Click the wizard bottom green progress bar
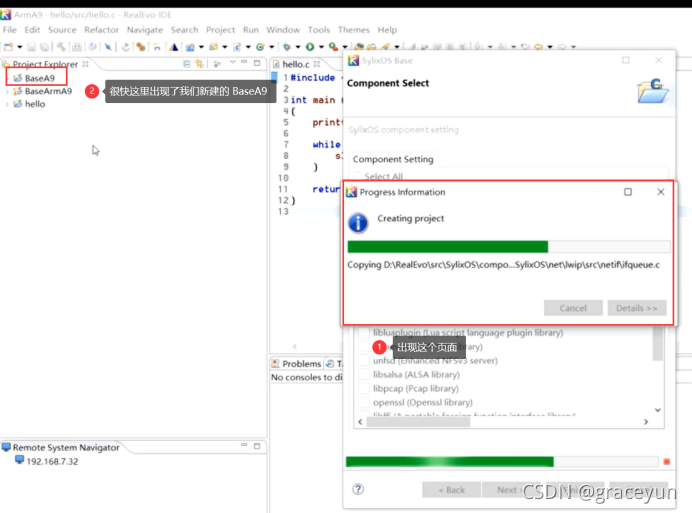 tap(502, 462)
